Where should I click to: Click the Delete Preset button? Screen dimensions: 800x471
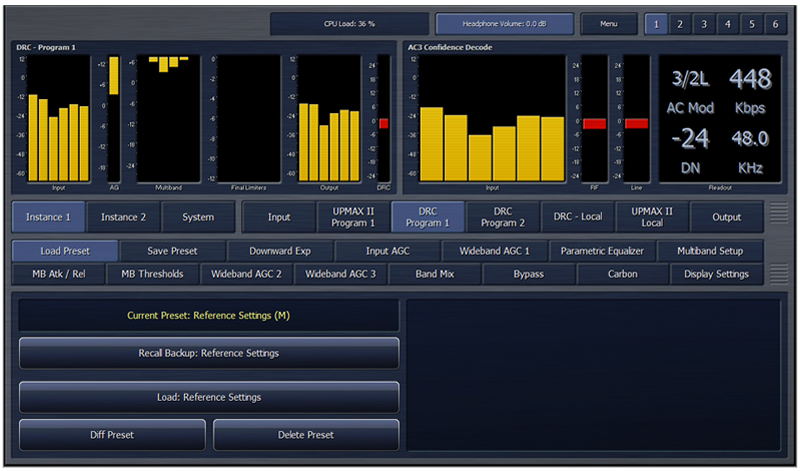[306, 435]
